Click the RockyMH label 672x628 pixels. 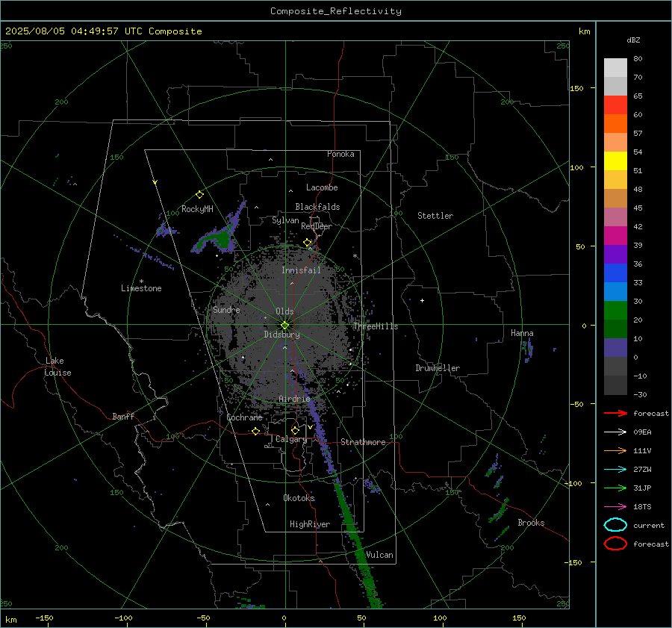[x=197, y=209]
